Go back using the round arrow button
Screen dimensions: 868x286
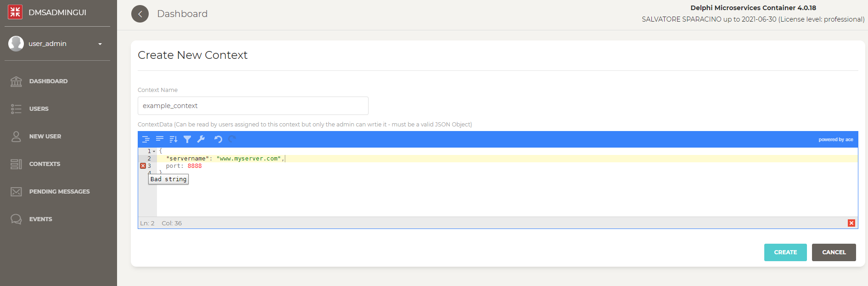[140, 14]
